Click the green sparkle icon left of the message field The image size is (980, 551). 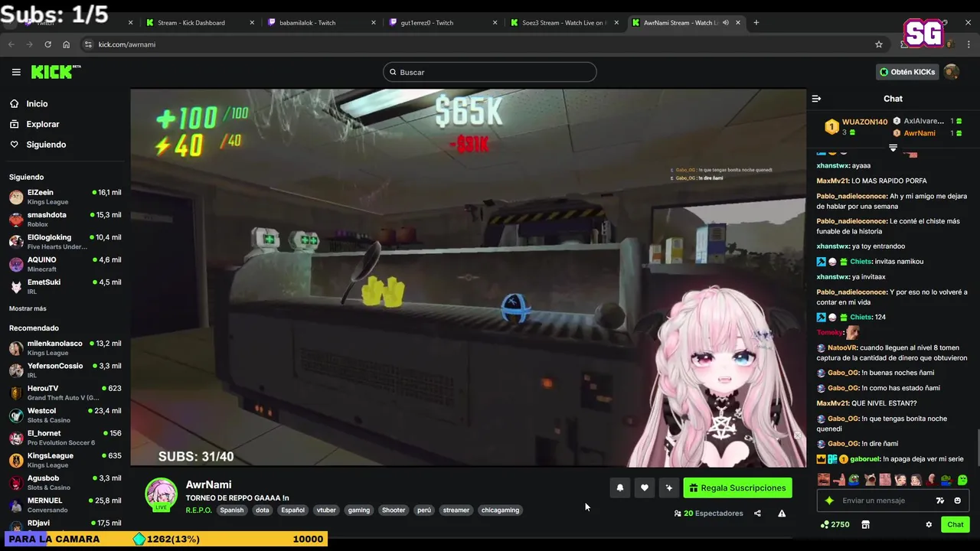[829, 500]
